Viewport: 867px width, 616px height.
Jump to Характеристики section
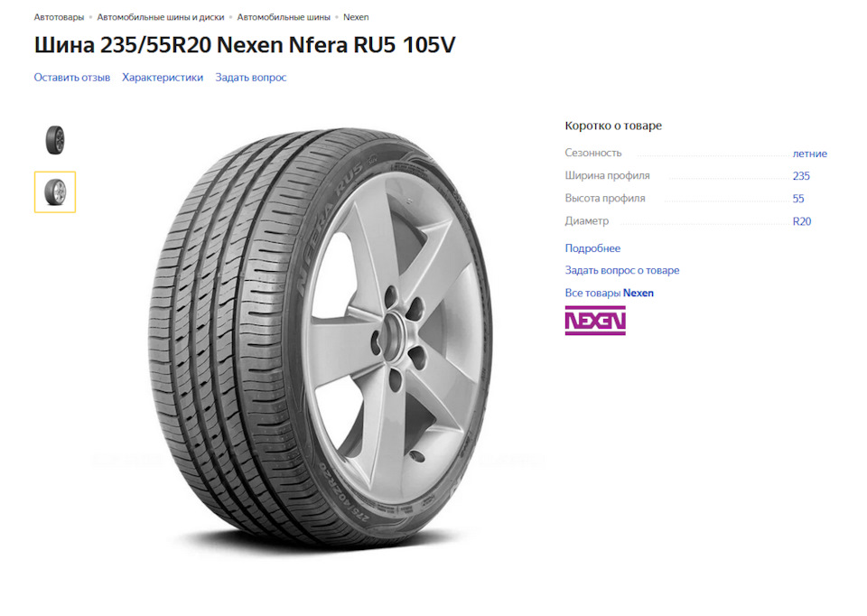[x=163, y=78]
